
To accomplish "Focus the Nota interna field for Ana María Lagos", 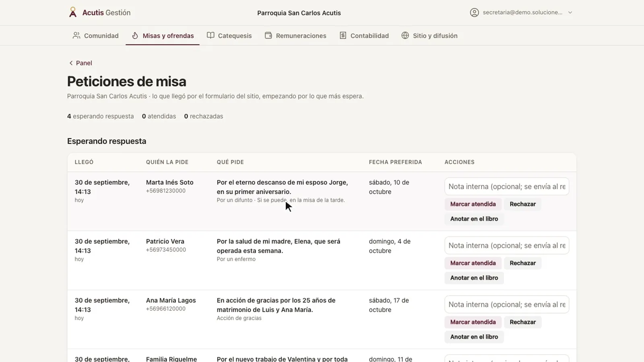I will coord(507,305).
